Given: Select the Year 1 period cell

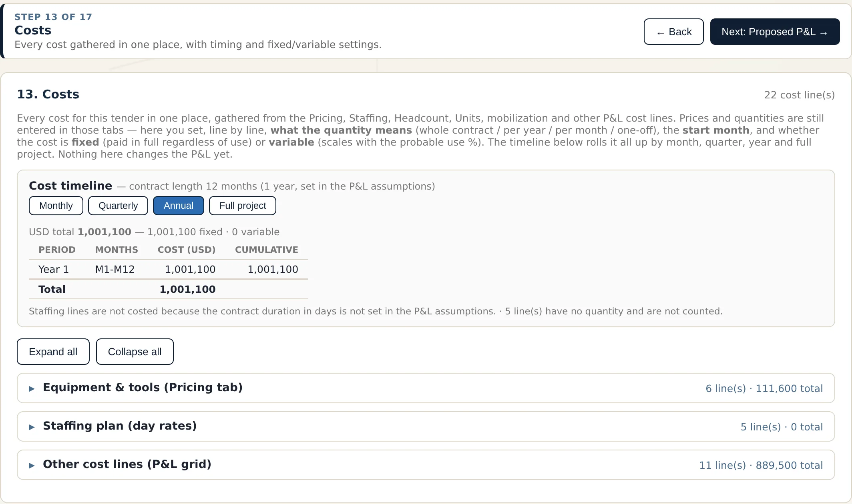Looking at the screenshot, I should click(54, 269).
